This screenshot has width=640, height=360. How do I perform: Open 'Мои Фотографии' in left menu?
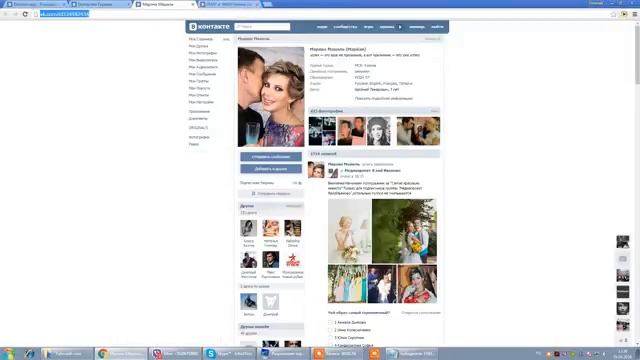coord(203,53)
